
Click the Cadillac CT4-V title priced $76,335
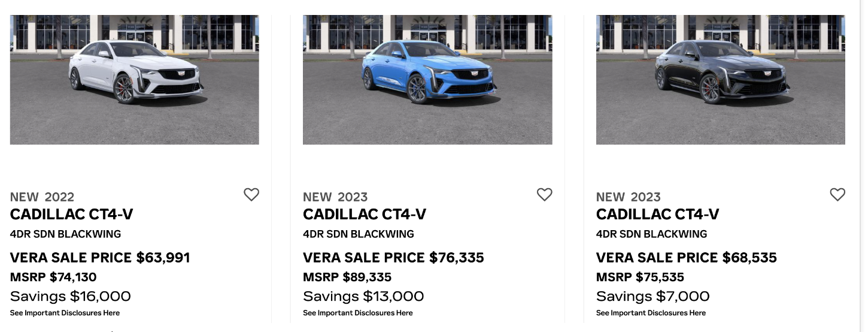(x=365, y=215)
